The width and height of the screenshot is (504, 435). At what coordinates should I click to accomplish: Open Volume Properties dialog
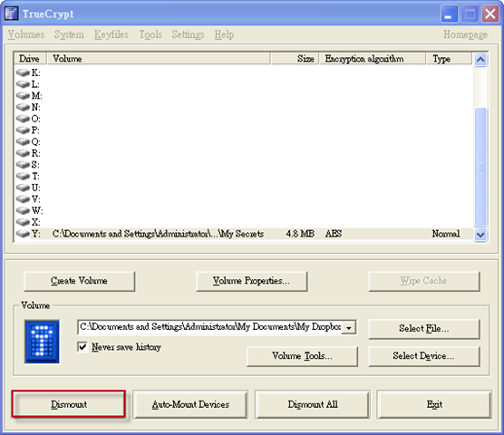[x=252, y=281]
